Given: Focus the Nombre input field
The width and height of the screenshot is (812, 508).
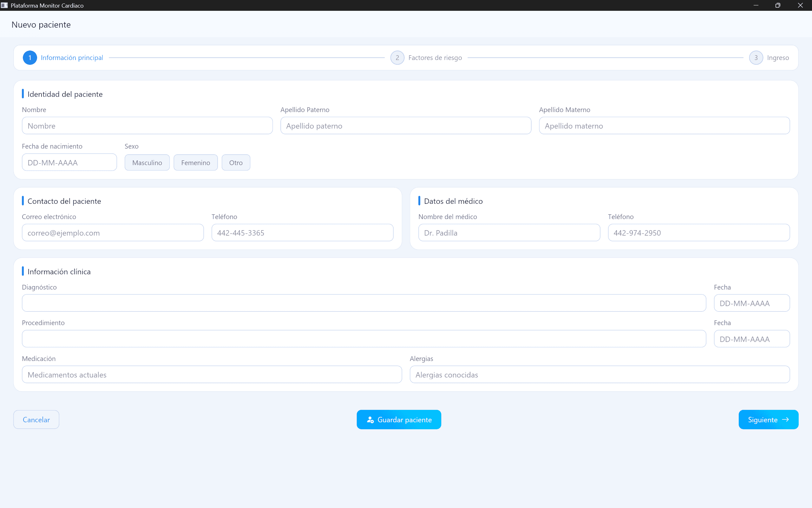Looking at the screenshot, I should pos(147,126).
